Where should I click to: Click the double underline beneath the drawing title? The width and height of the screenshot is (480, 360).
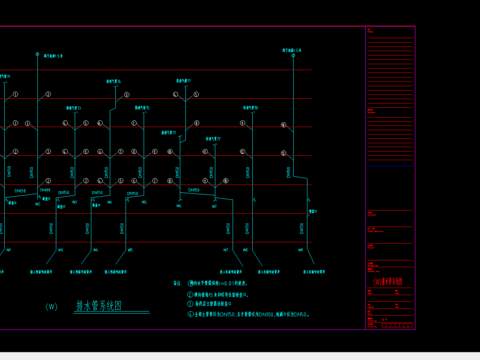tap(111, 313)
